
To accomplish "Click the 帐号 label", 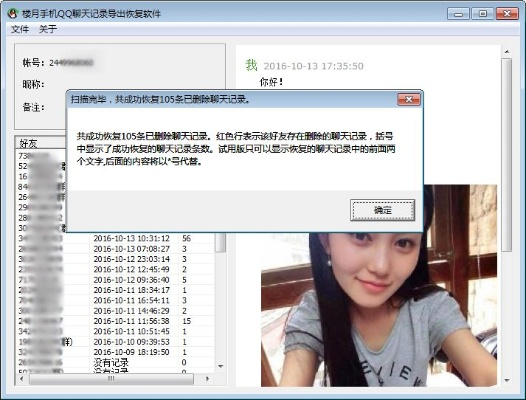I will pos(33,63).
